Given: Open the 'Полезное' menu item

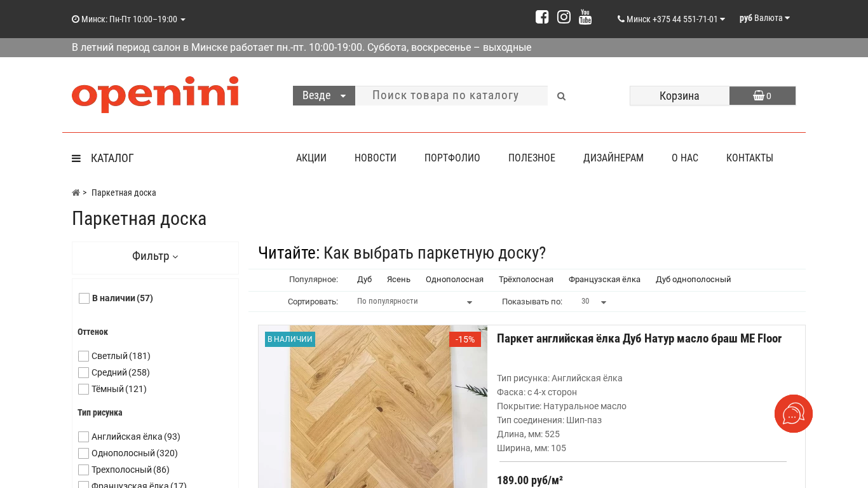Looking at the screenshot, I should (x=532, y=158).
